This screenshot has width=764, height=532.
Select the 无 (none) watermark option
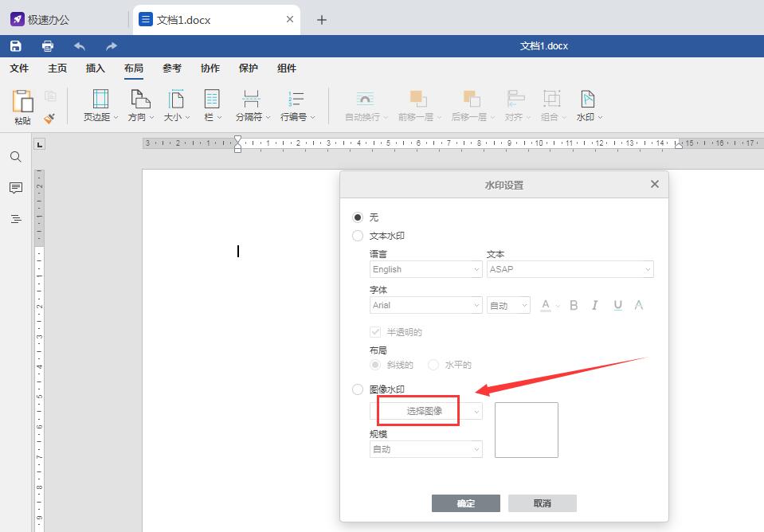point(358,217)
